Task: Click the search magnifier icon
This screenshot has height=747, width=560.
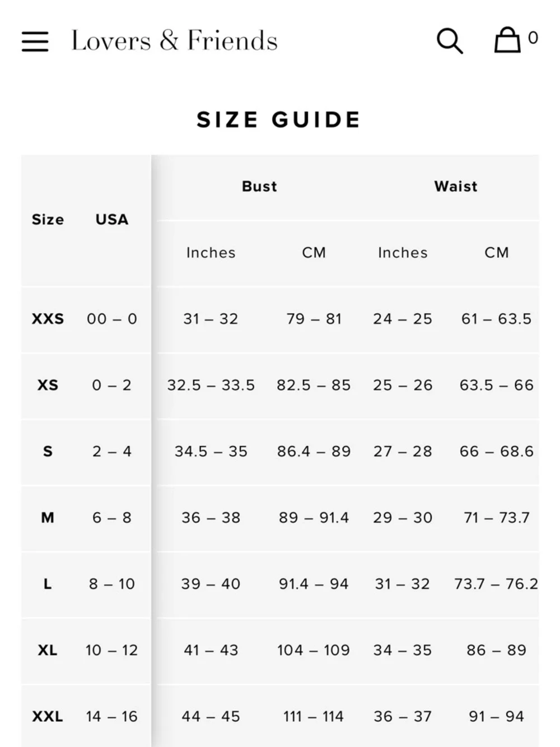Action: [450, 41]
